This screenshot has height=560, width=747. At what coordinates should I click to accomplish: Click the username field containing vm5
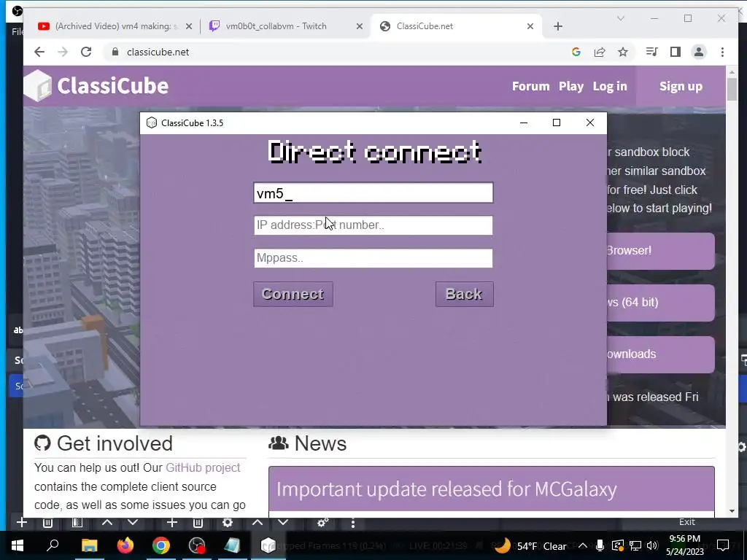(373, 192)
